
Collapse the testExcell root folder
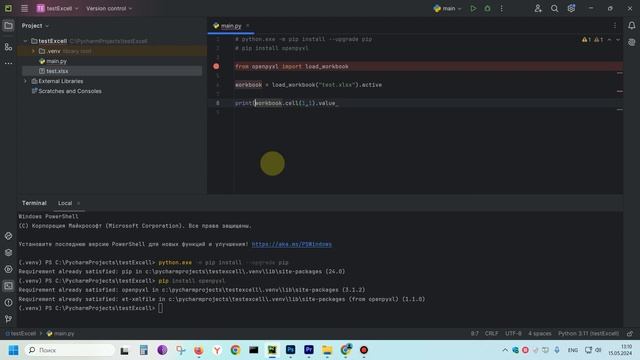pyautogui.click(x=25, y=41)
